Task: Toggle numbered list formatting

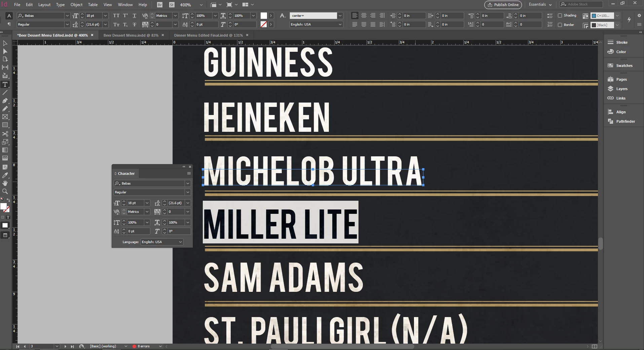Action: coord(550,25)
